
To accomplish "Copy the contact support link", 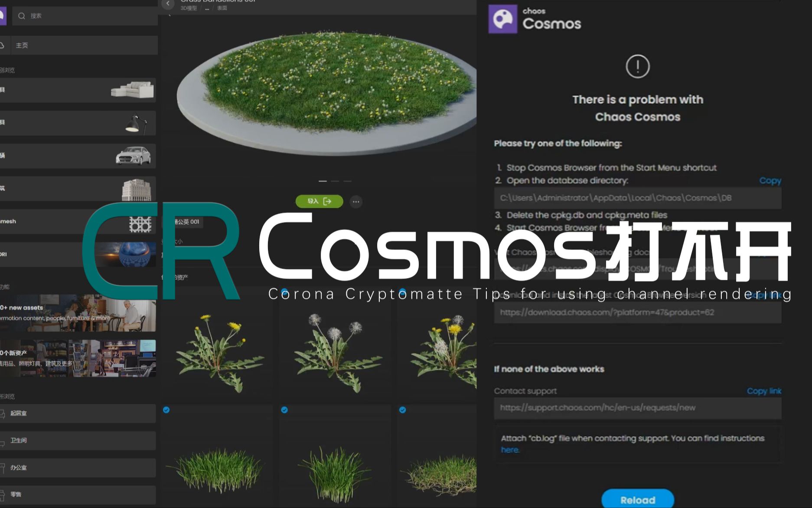I will pos(764,391).
